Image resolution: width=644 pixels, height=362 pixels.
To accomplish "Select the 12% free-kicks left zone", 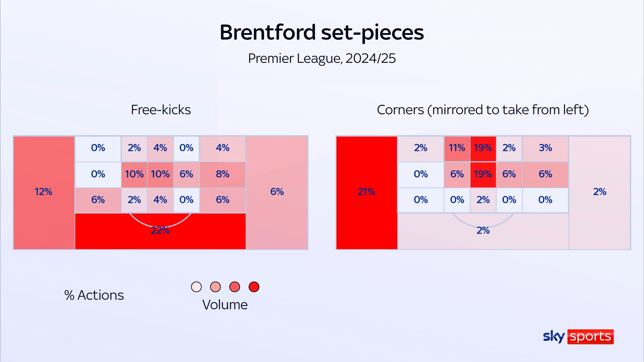I will (x=44, y=192).
